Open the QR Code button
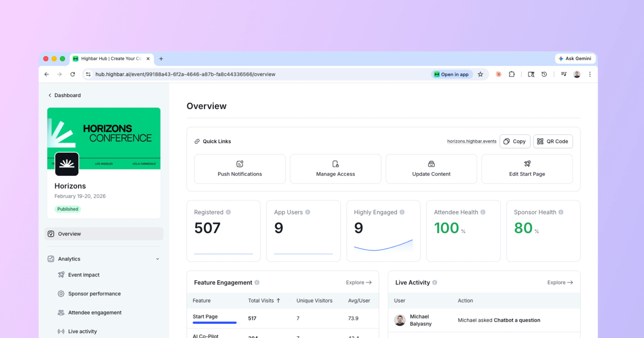 coord(553,141)
